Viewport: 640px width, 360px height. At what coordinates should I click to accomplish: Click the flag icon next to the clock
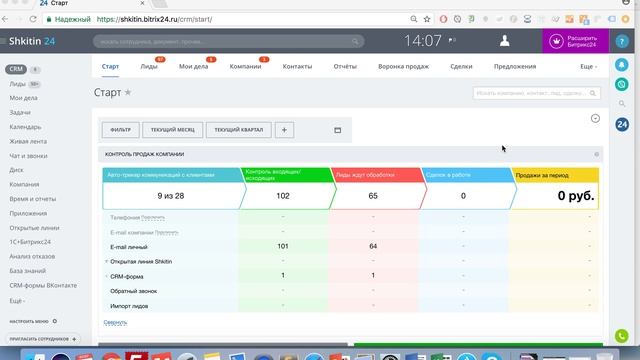452,40
